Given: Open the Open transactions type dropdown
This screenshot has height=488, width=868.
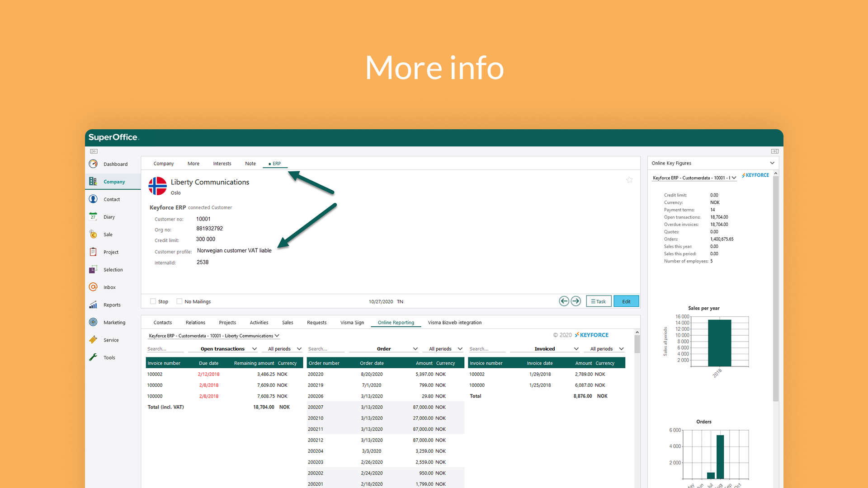Looking at the screenshot, I should tap(255, 349).
